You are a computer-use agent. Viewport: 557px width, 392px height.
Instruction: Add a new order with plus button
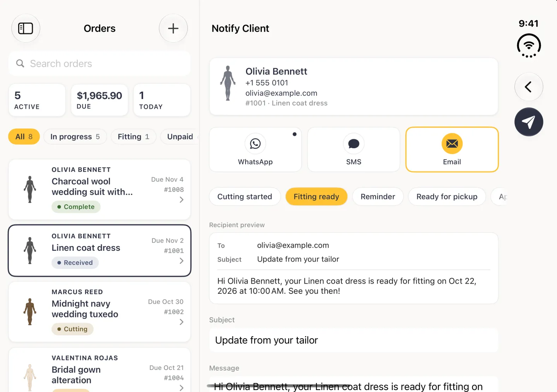173,28
